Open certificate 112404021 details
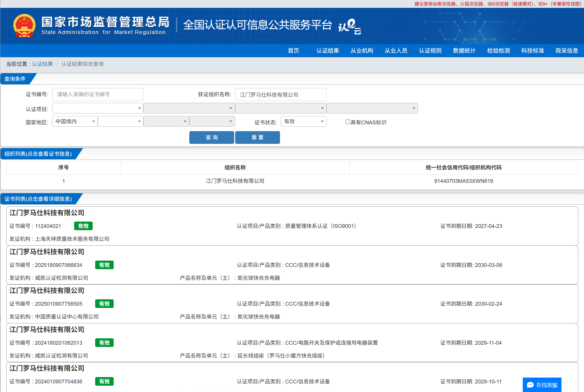This screenshot has height=392, width=584. coord(292,226)
